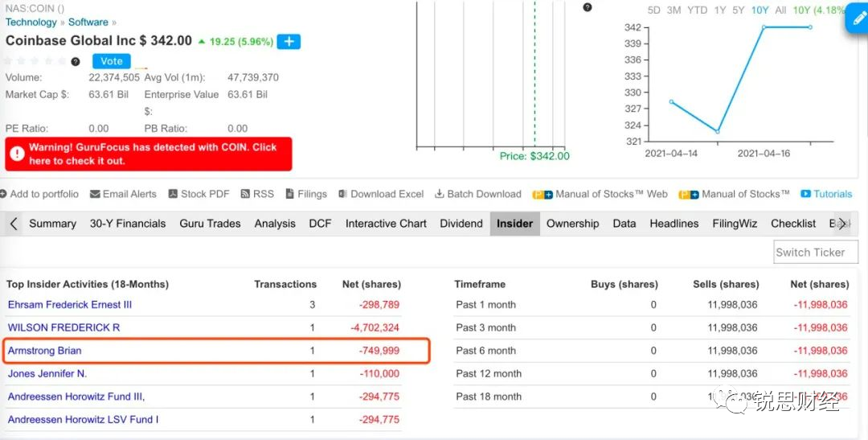Switch to the Summary tab
This screenshot has width=868, height=440.
click(52, 224)
